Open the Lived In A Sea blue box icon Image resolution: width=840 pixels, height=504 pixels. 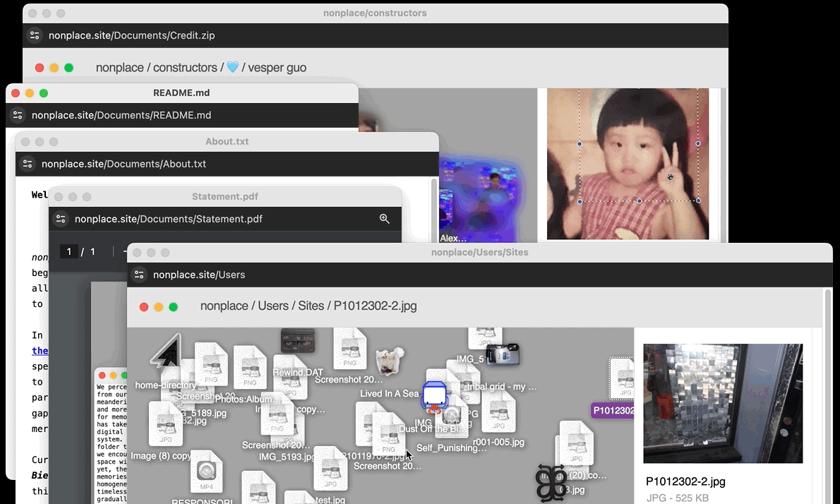pos(434,397)
